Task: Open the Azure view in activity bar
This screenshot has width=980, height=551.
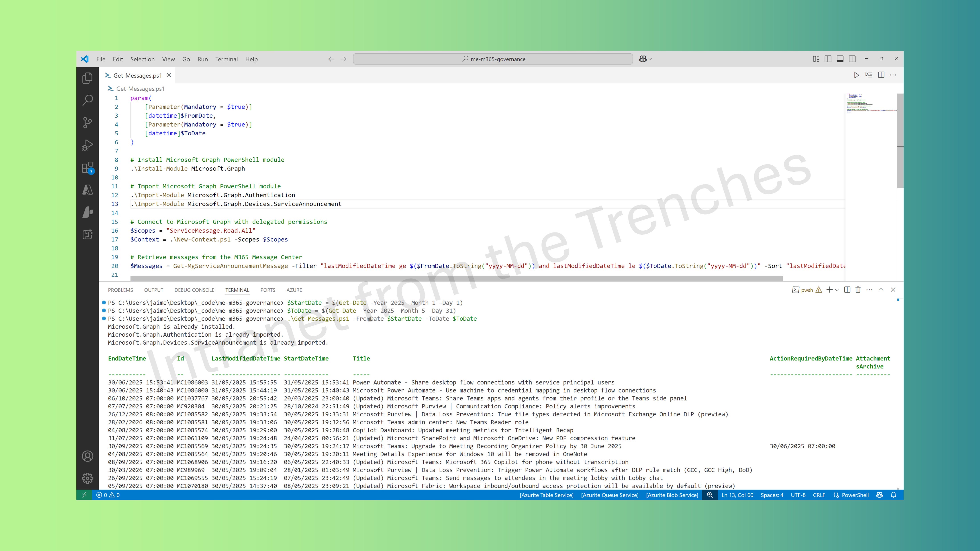Action: 88,190
